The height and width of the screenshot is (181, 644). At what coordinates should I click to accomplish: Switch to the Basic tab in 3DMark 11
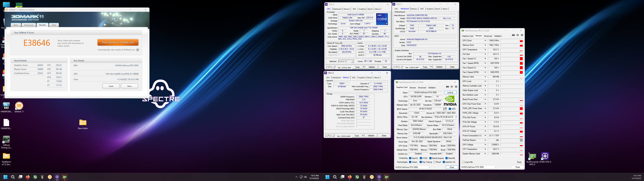(x=16, y=25)
